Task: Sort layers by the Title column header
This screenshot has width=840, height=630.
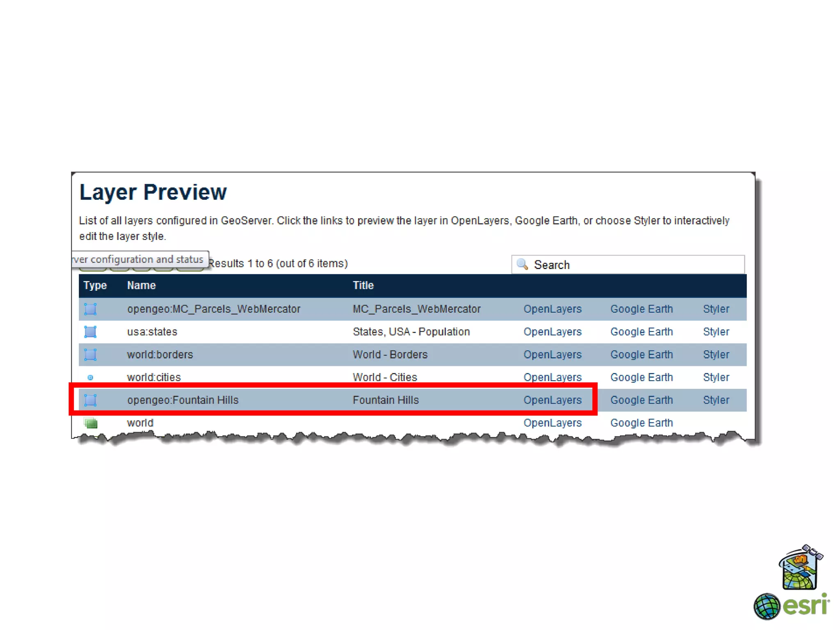Action: tap(363, 285)
